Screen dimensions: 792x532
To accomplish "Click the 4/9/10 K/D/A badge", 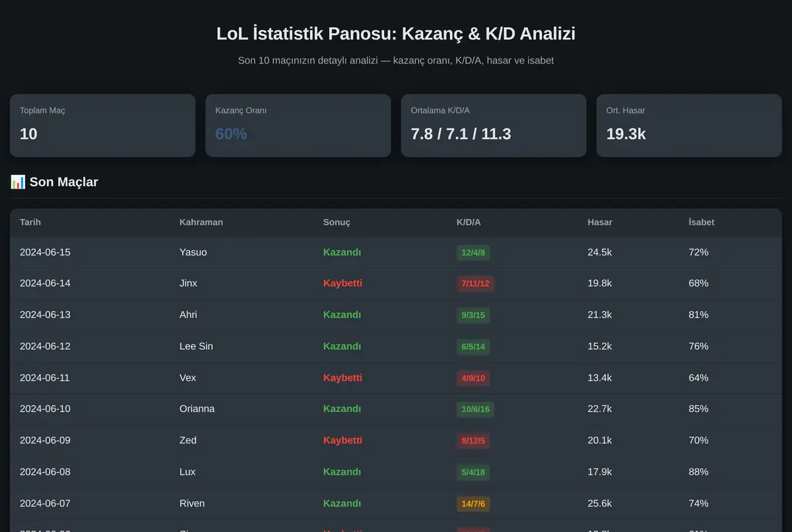I will [x=473, y=378].
